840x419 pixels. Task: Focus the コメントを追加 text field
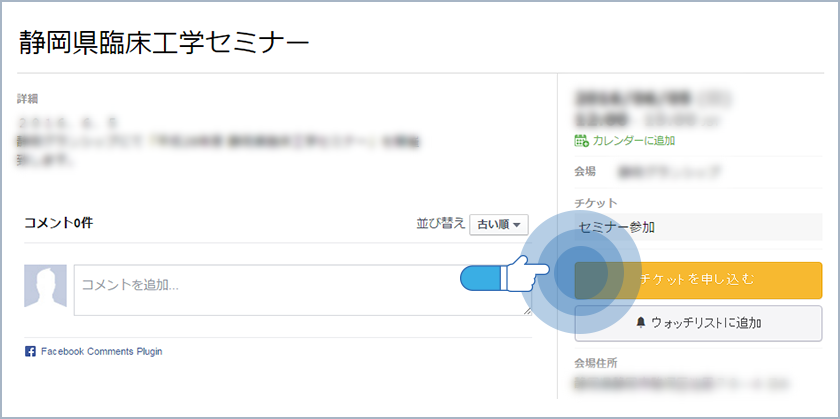coord(303,290)
